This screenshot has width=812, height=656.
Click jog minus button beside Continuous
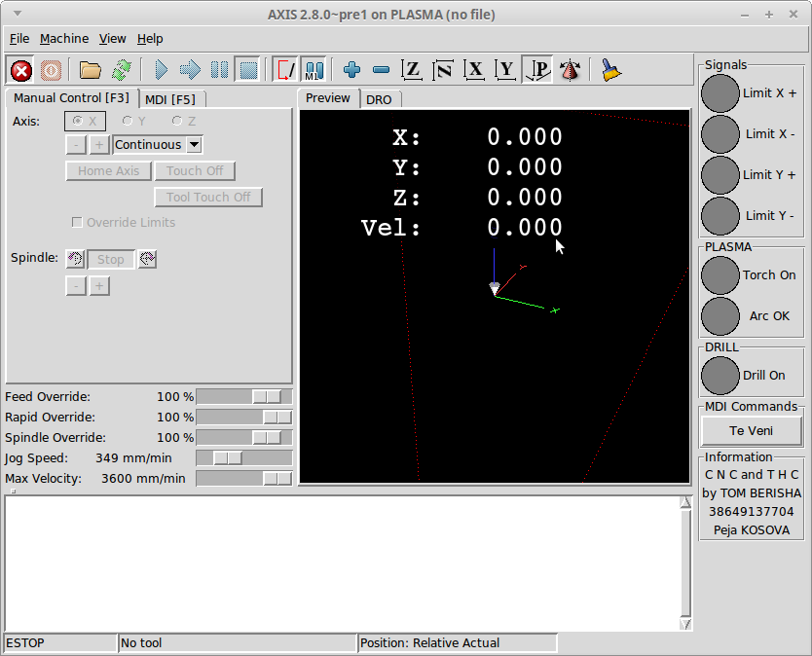pyautogui.click(x=76, y=144)
